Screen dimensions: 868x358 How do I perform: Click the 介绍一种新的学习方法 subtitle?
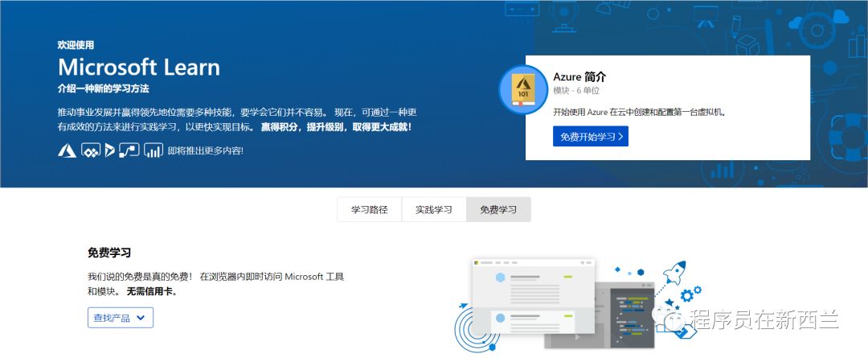(104, 88)
